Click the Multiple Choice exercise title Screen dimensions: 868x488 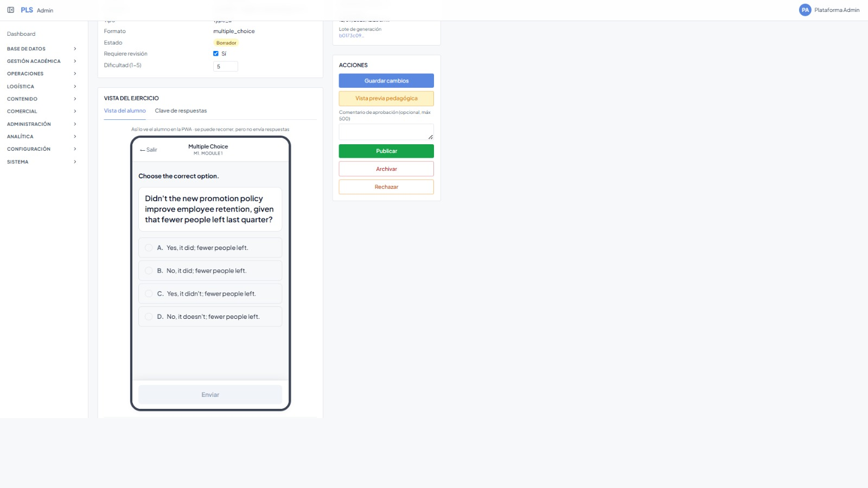point(208,146)
